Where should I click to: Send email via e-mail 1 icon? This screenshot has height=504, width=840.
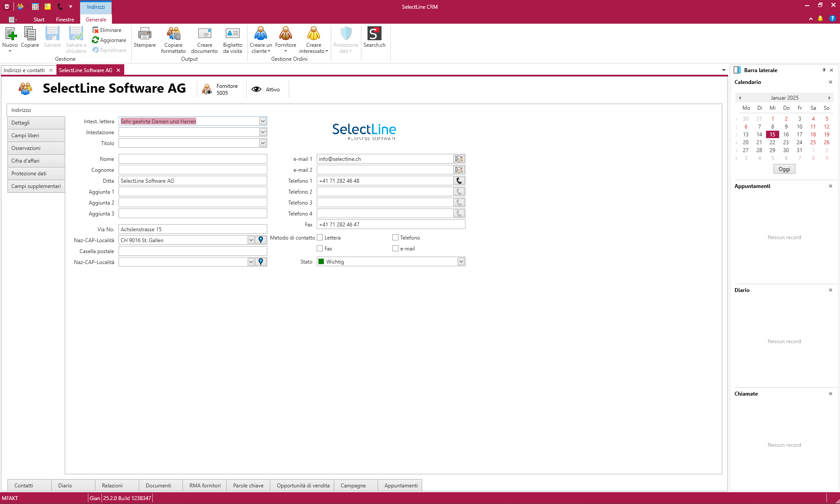(459, 159)
